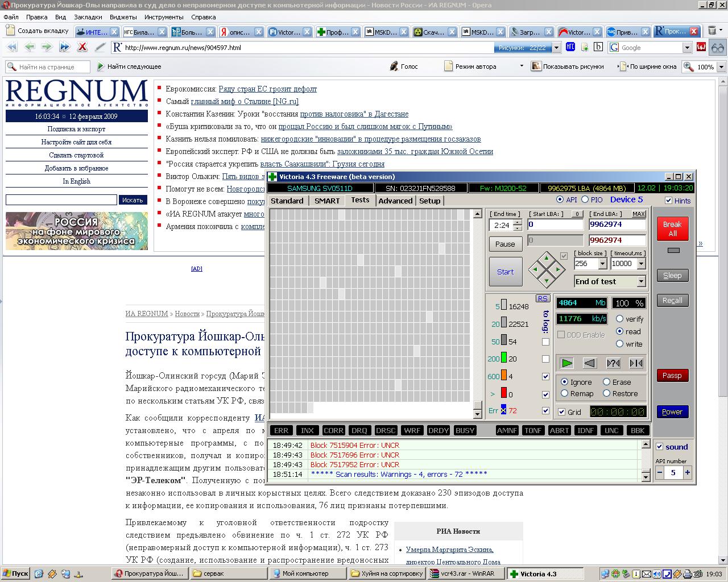The image size is (728, 582).
Task: Select the Remap radio option
Action: (565, 393)
